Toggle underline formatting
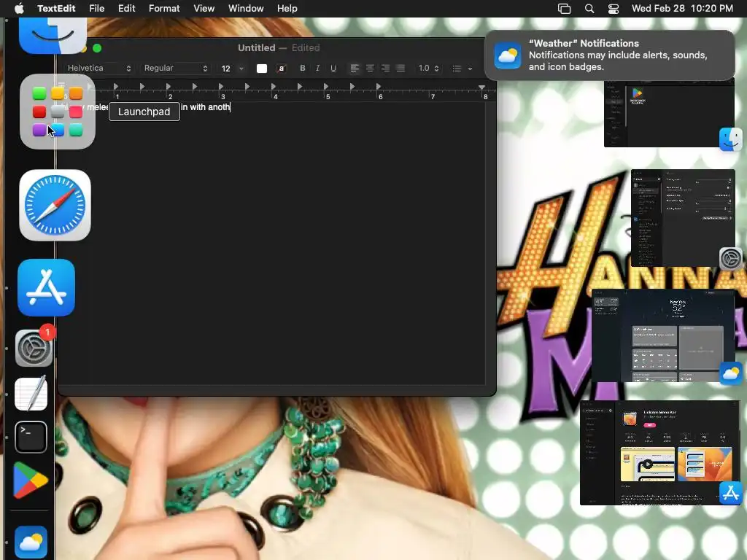This screenshot has height=560, width=747. 333,68
